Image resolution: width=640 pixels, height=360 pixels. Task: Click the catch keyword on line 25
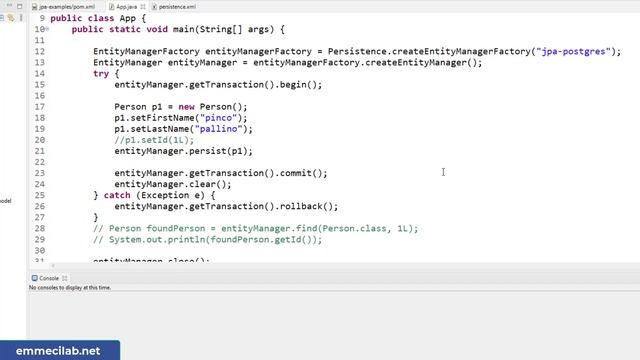117,195
